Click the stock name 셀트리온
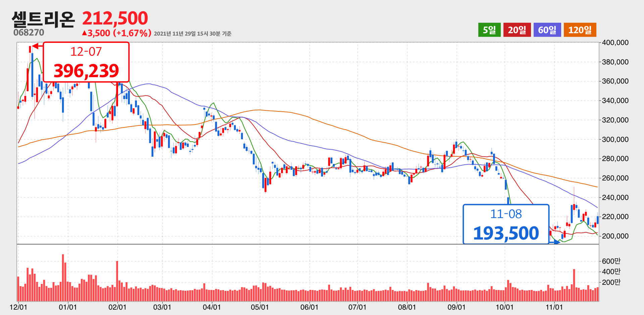This screenshot has height=315, width=644. pos(43,19)
